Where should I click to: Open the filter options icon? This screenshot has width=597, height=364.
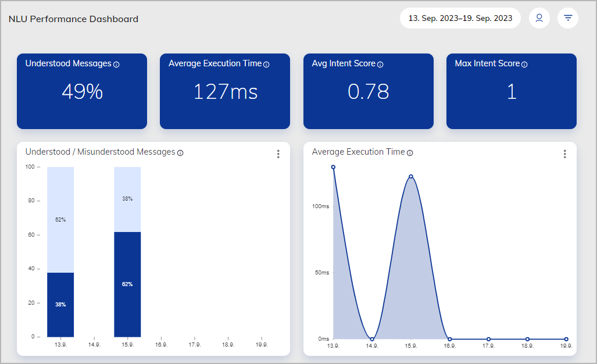pyautogui.click(x=568, y=18)
